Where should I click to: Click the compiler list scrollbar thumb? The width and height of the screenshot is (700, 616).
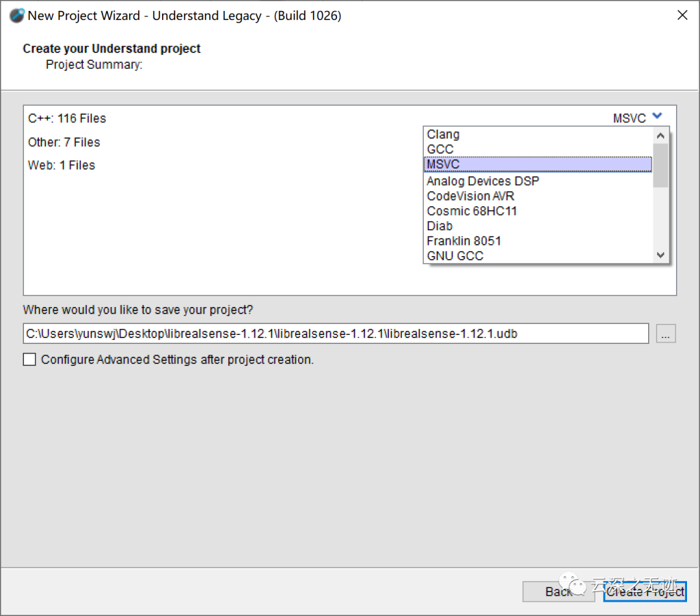click(660, 165)
